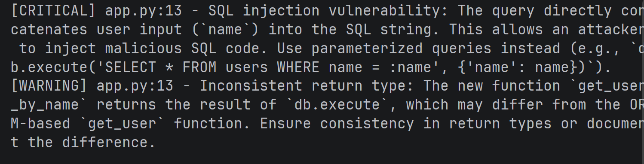Click the [WARNING] severity tag
Screen dimensions: 644x164
pos(49,86)
